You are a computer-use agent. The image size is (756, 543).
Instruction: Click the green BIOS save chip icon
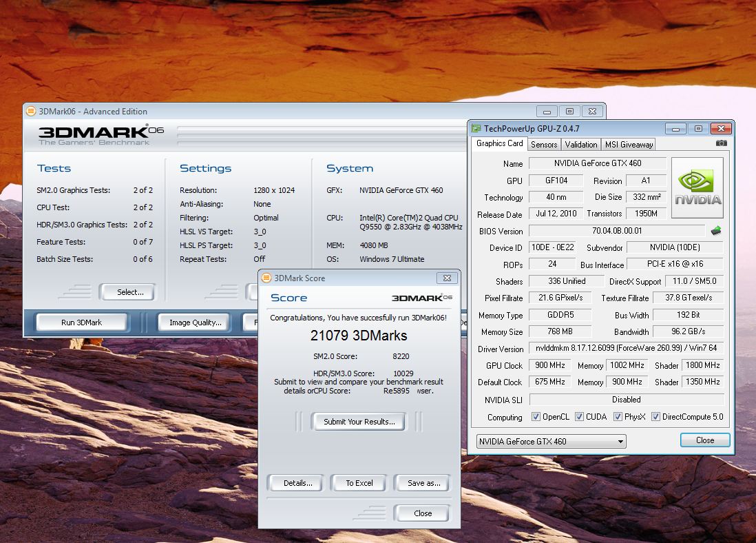tap(716, 231)
